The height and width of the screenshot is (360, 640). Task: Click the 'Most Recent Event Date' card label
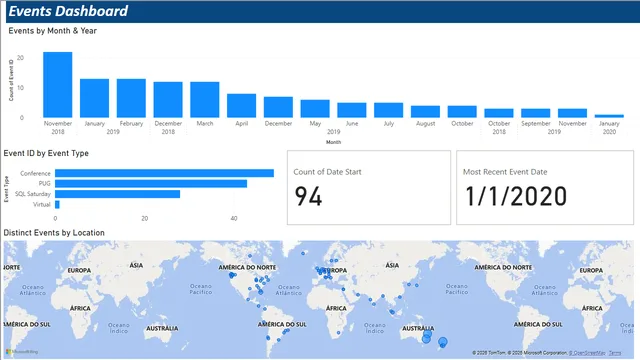coord(505,172)
